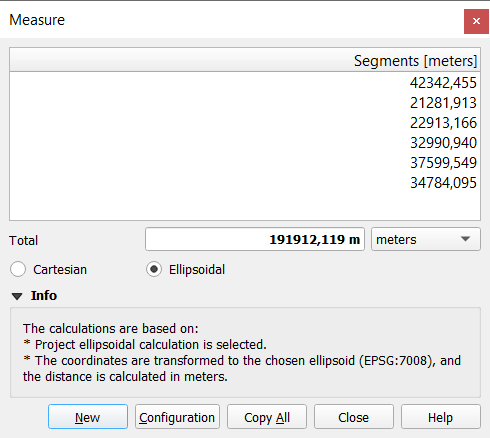Click Copy All button
490x438 pixels.
point(267,417)
